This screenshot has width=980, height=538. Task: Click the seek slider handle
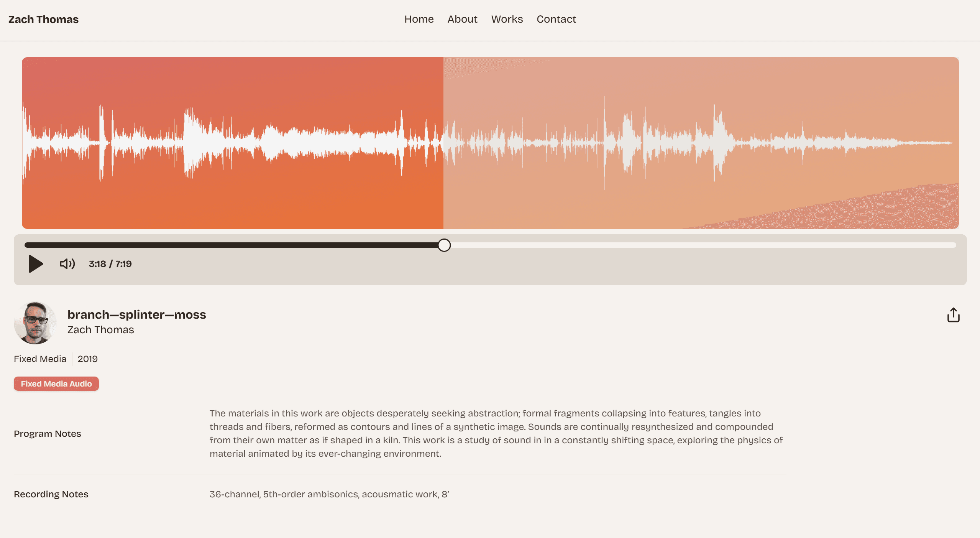[x=444, y=245]
